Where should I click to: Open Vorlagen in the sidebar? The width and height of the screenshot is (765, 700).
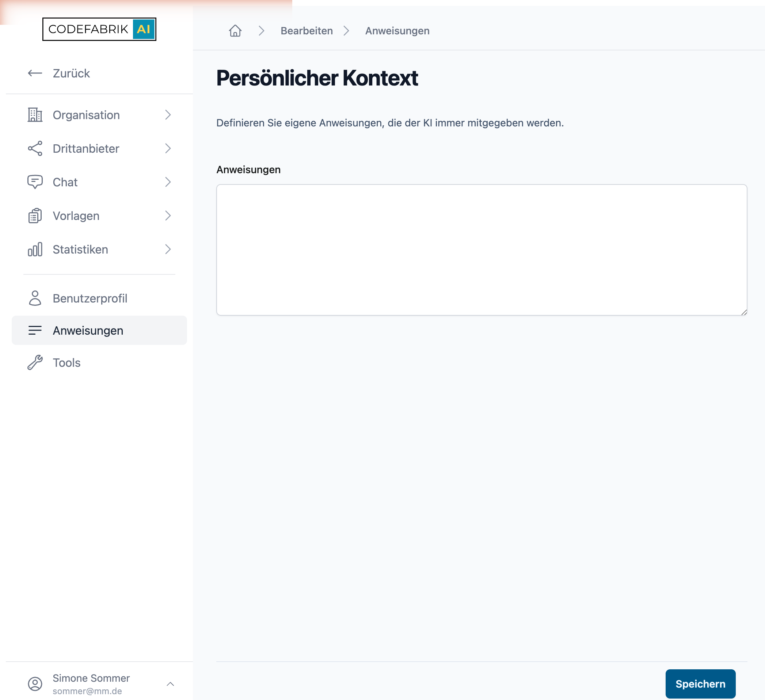coord(99,216)
